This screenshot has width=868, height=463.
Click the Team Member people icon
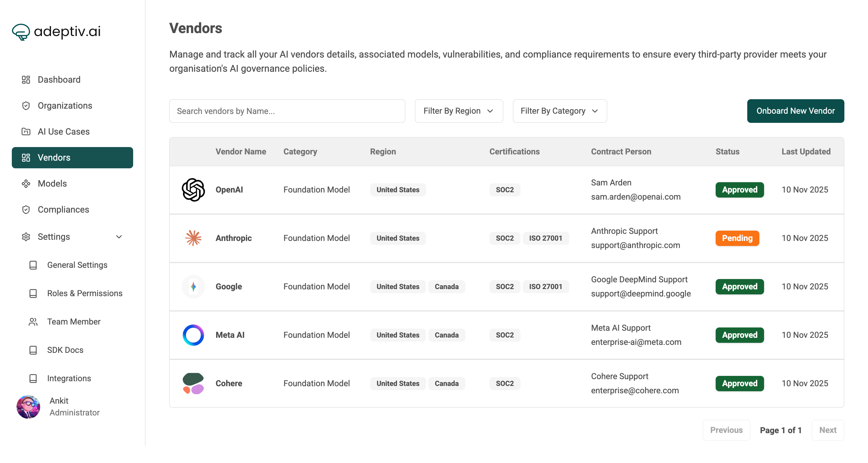coord(33,322)
